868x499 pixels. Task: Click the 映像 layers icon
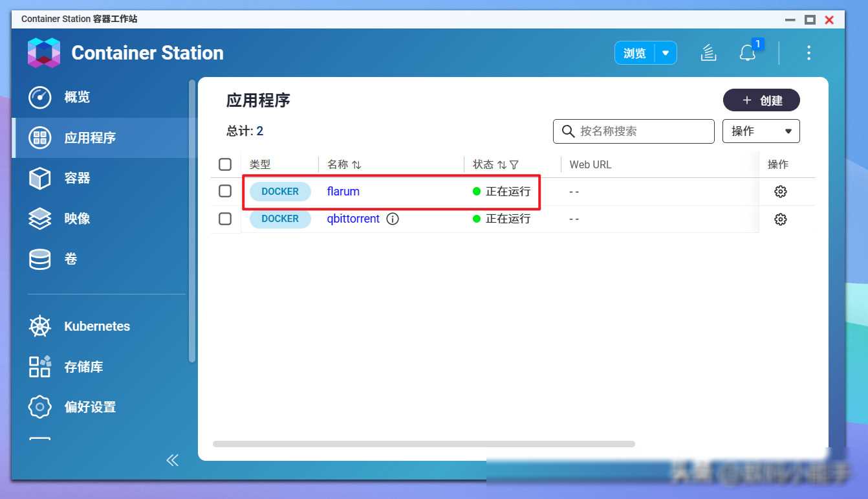coord(40,219)
